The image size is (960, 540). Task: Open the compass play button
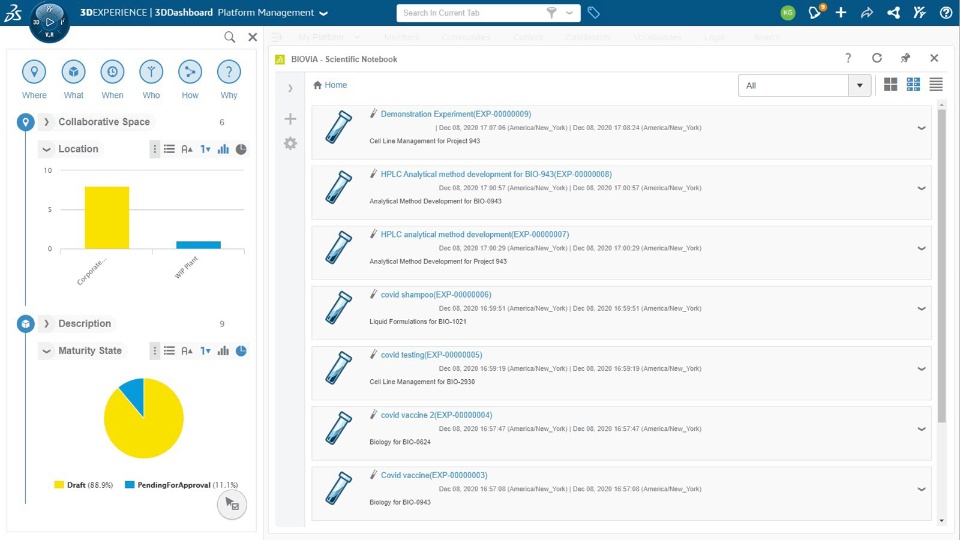click(x=50, y=22)
